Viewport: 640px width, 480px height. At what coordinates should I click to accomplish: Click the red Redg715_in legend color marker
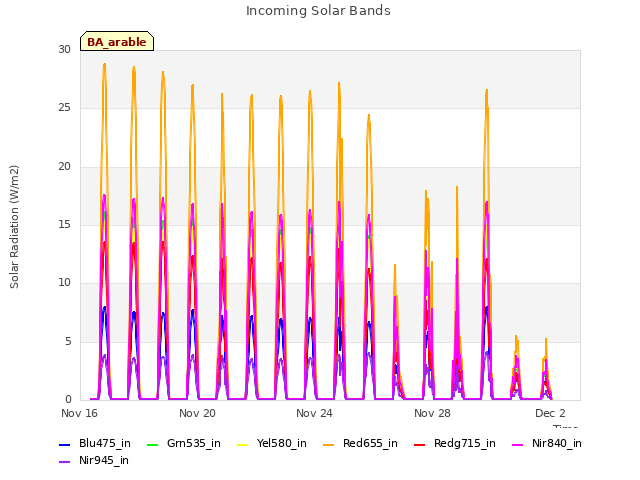pos(420,444)
